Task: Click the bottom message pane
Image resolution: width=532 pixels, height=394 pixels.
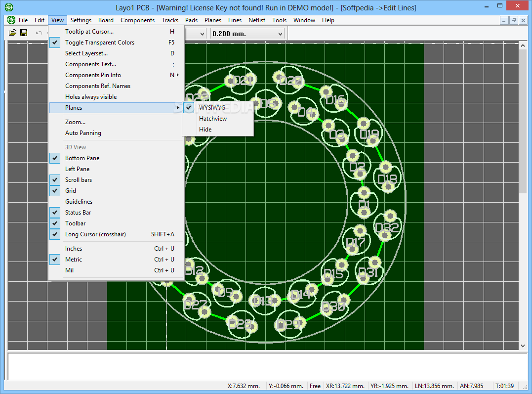Action: point(266,366)
